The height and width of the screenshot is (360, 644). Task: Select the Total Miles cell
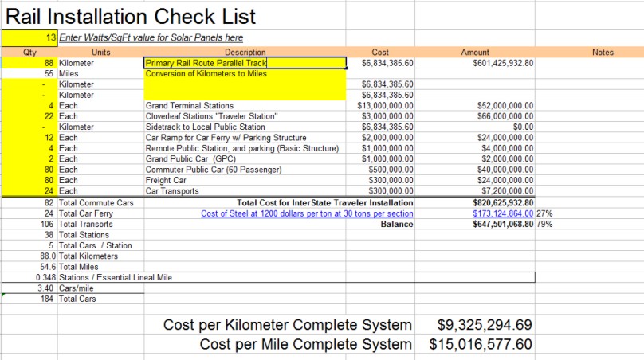100,267
